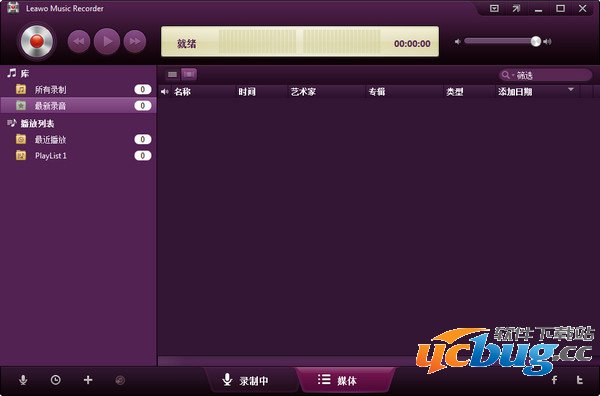Open PlayList 1 playlist
The height and width of the screenshot is (396, 600).
pyautogui.click(x=78, y=156)
